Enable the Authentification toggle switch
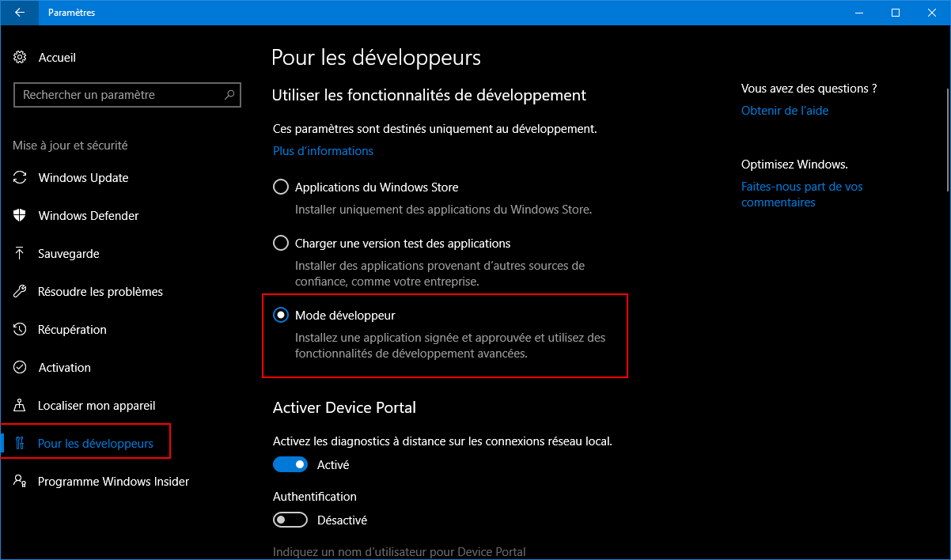The width and height of the screenshot is (951, 560). pyautogui.click(x=290, y=520)
